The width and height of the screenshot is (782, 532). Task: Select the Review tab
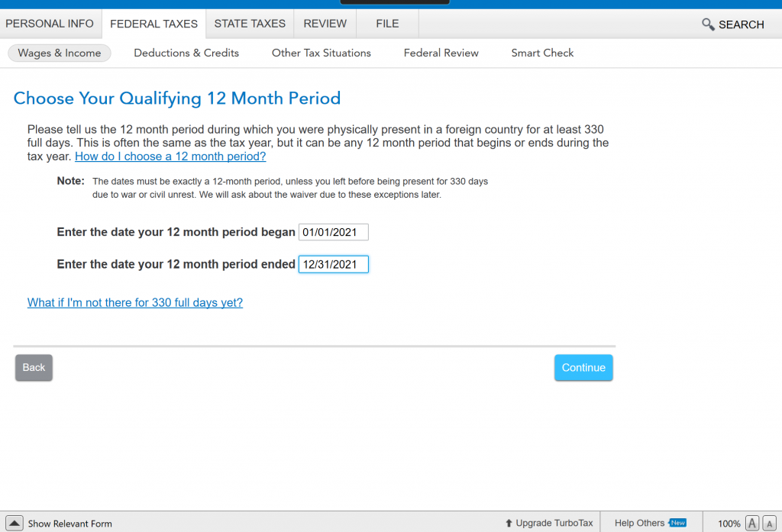click(x=325, y=24)
